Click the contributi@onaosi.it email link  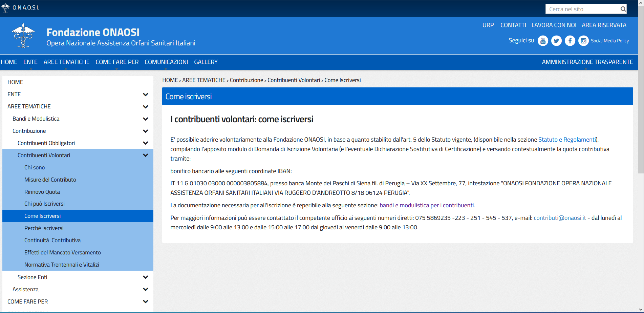pyautogui.click(x=560, y=218)
